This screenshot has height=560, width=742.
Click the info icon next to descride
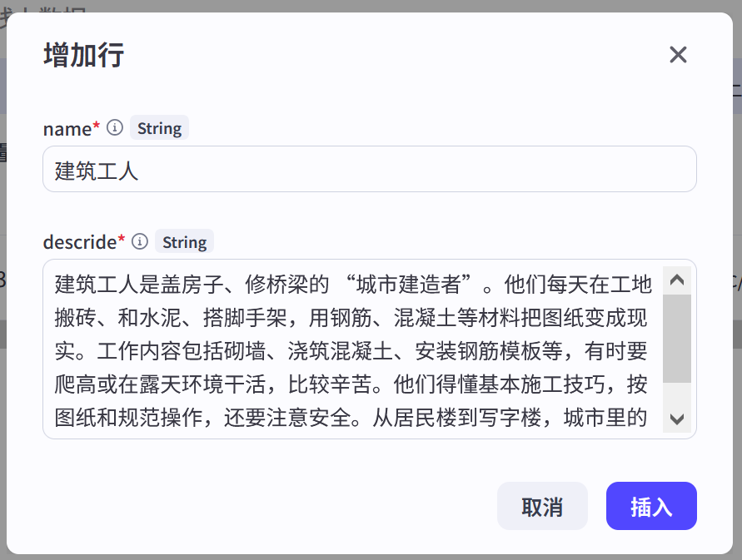pyautogui.click(x=140, y=241)
